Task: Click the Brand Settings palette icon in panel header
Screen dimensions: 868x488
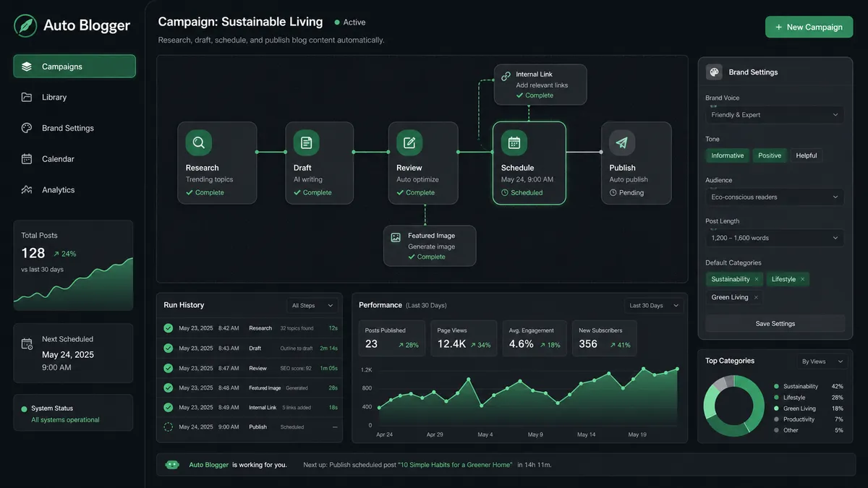Action: pos(715,72)
